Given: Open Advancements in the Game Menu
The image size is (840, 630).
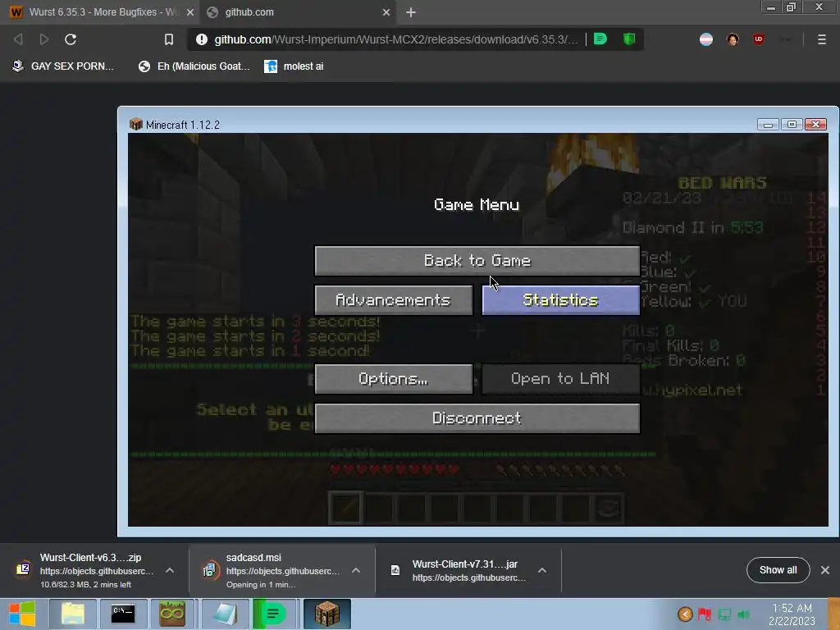Looking at the screenshot, I should 393,300.
